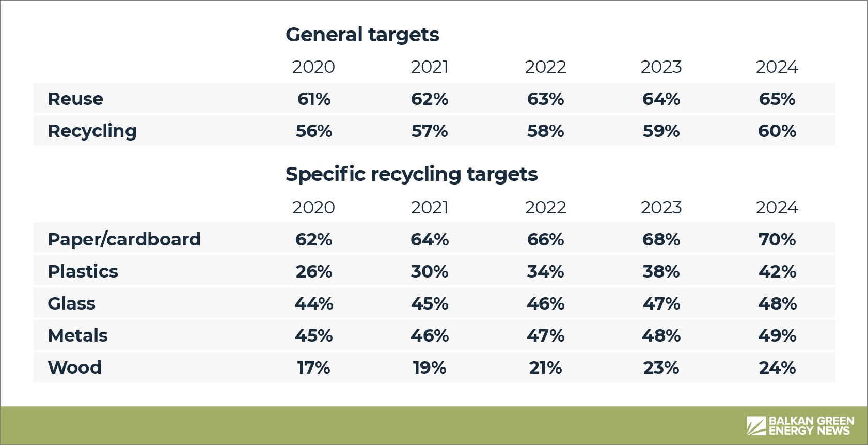Click the Reuse row label
The height and width of the screenshot is (445, 868).
(x=75, y=99)
